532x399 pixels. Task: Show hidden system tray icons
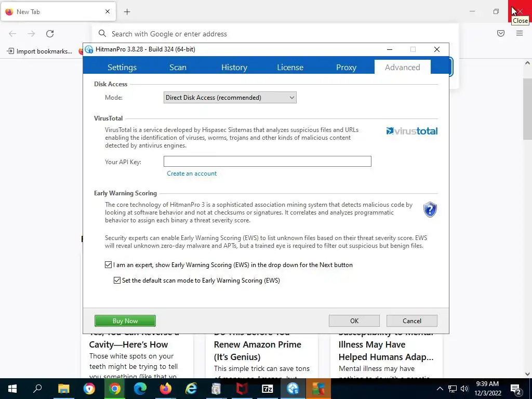(440, 389)
